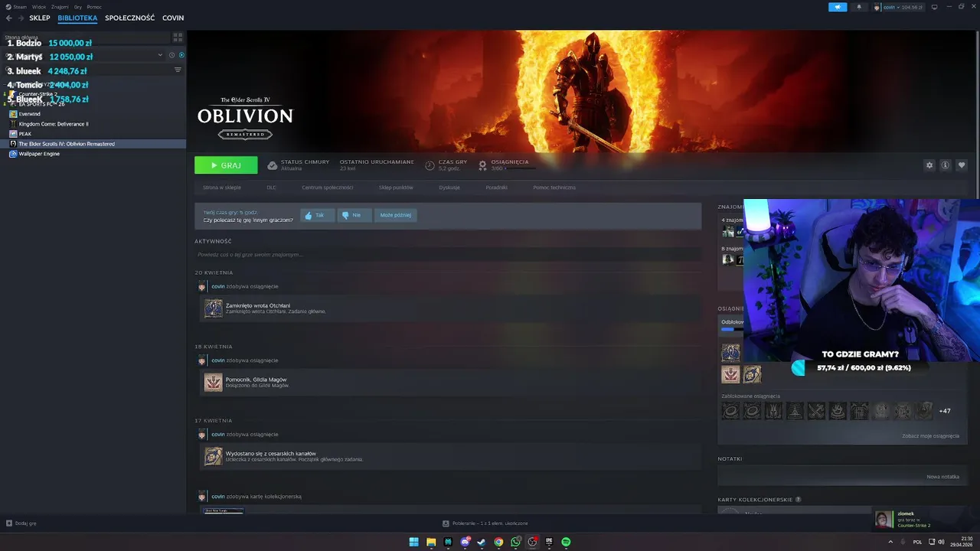Click the Może później button
Image resolution: width=980 pixels, height=551 pixels.
396,216
